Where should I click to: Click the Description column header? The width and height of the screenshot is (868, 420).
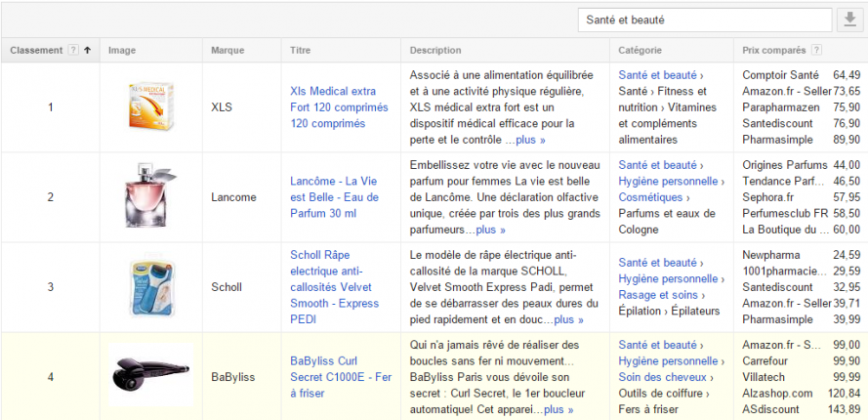435,50
